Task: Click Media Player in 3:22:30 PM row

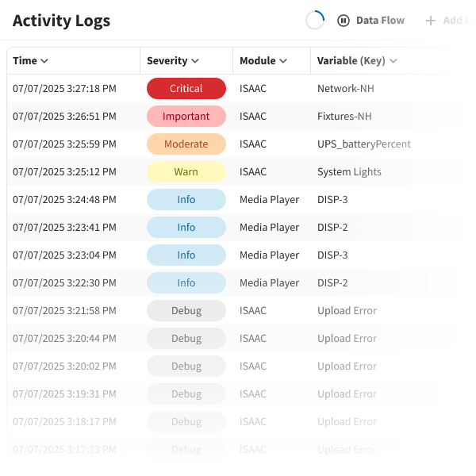Action: (x=269, y=283)
